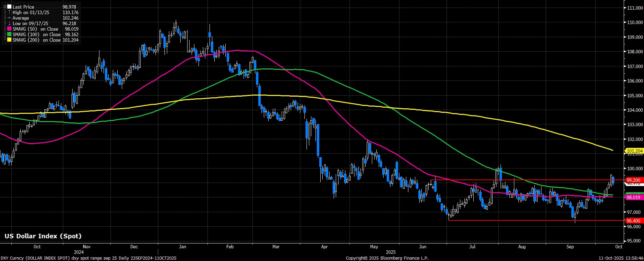Click the SMAVG (50) on Close legend label
Screen dimensions: 644x261
tap(36, 29)
